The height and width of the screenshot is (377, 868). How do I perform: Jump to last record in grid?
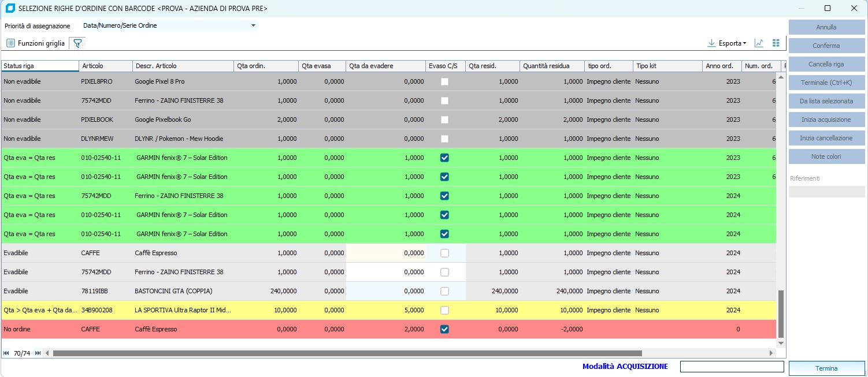click(38, 353)
